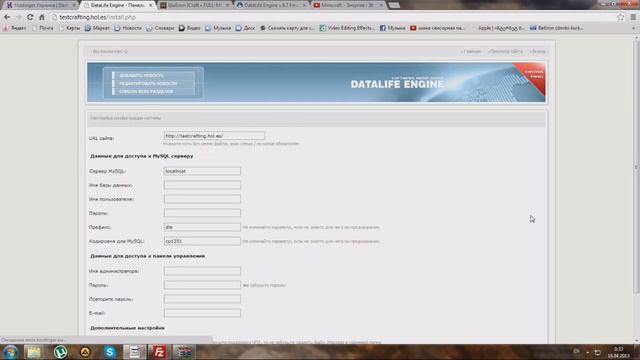
Task: Open FileZilla from the taskbar
Action: (159, 352)
